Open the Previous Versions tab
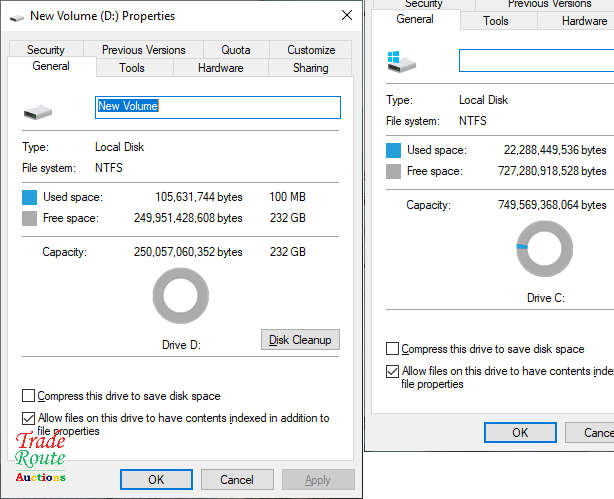The width and height of the screenshot is (614, 499). pyautogui.click(x=143, y=49)
